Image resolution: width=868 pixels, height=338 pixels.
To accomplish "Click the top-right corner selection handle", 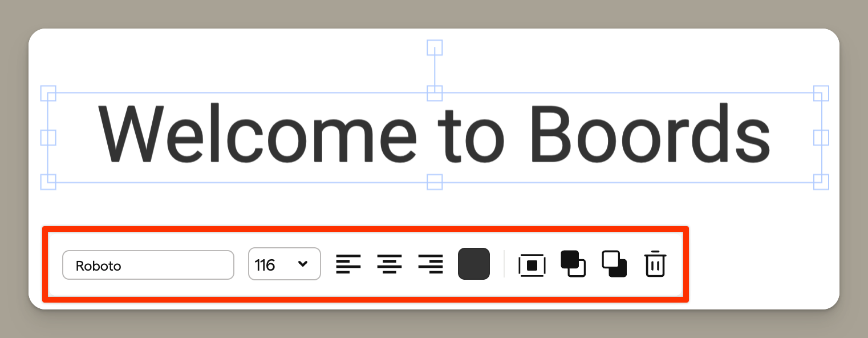I will tap(821, 93).
